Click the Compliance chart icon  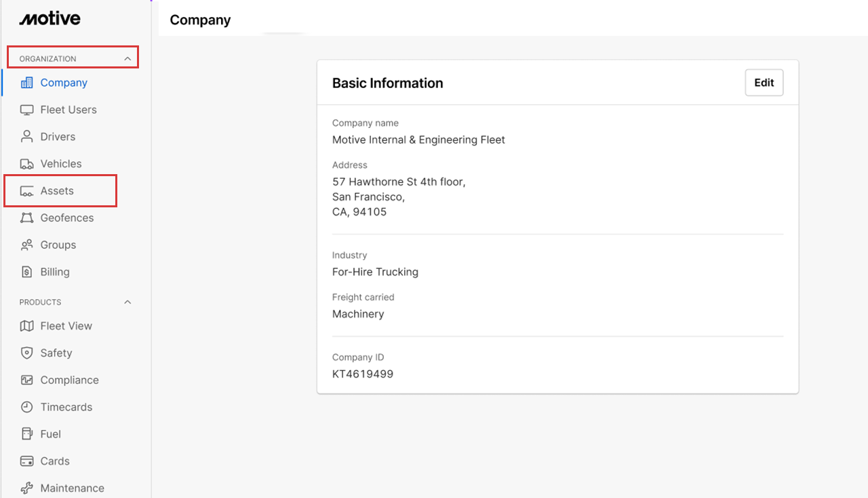[x=26, y=380]
